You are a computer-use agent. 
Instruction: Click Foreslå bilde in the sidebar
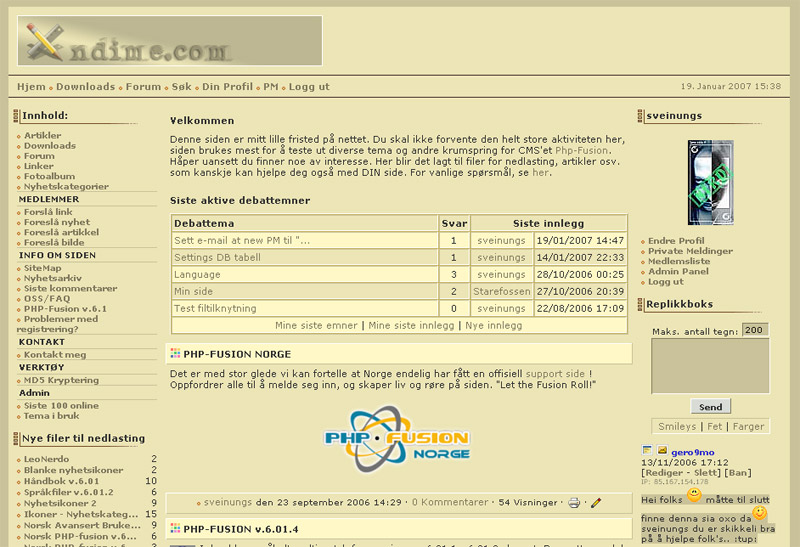pyautogui.click(x=54, y=242)
